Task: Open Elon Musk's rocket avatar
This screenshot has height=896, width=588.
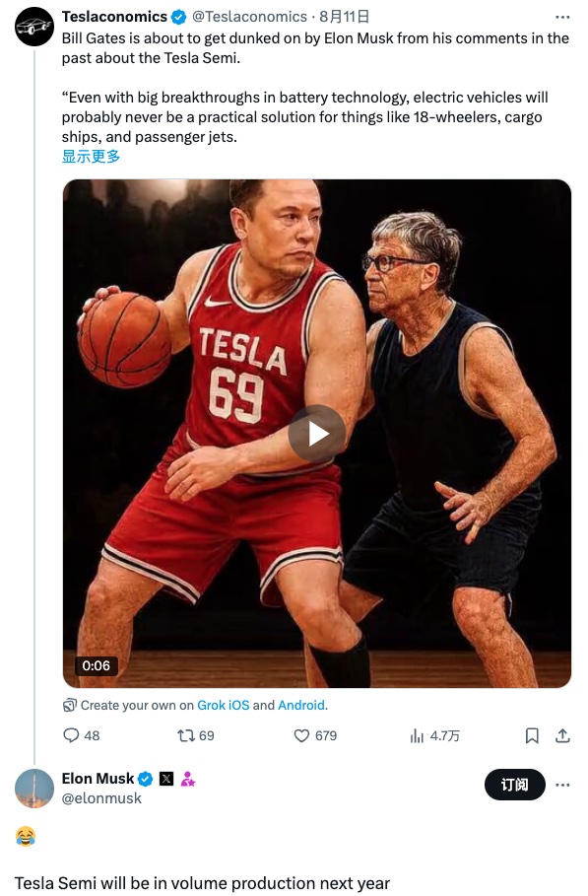Action: [34, 789]
